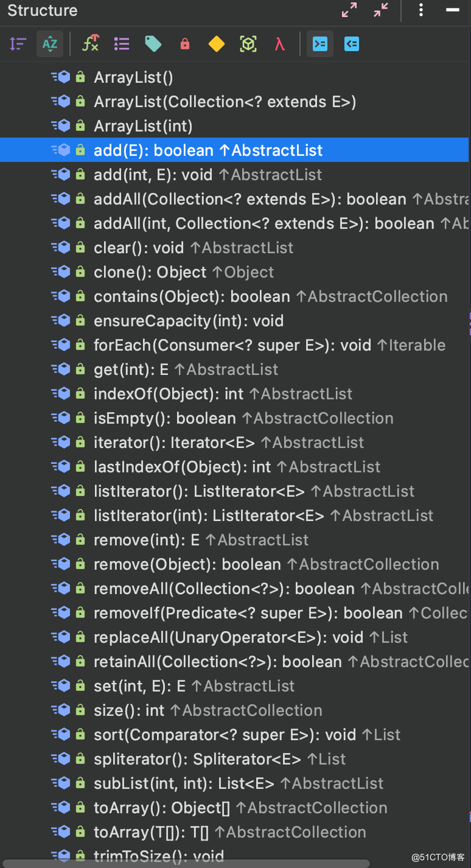Toggle alphabetical sort AZ button
471x868 pixels.
(50, 44)
